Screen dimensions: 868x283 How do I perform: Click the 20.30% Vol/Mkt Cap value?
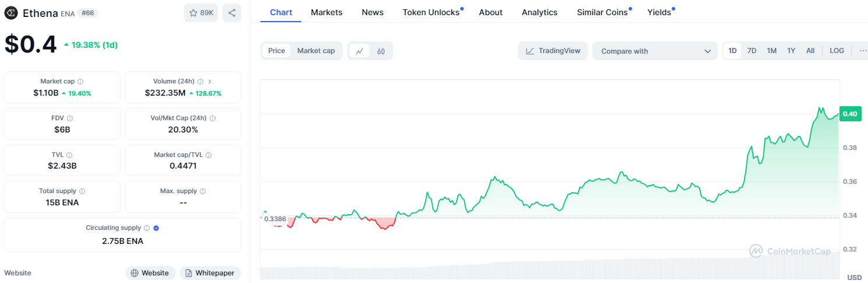pyautogui.click(x=183, y=130)
